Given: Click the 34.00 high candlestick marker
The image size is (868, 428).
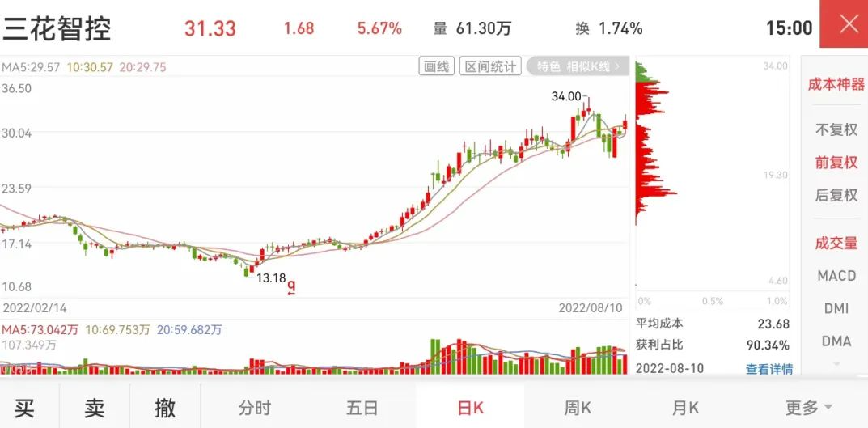Looking at the screenshot, I should click(567, 96).
